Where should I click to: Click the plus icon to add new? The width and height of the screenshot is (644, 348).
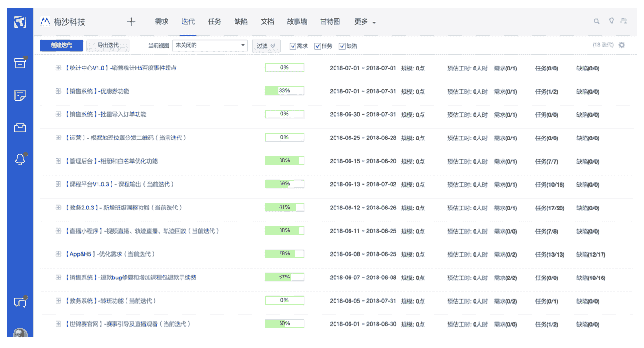tap(131, 22)
